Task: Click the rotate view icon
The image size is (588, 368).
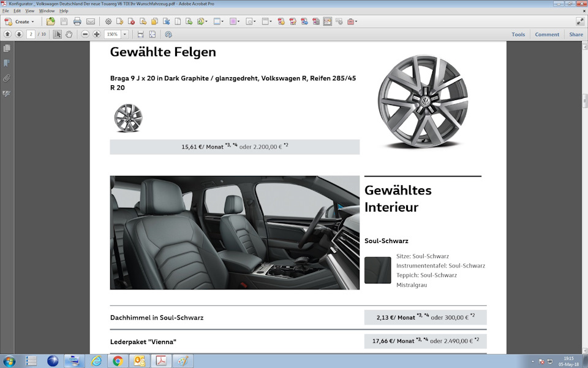Action: pyautogui.click(x=168, y=34)
